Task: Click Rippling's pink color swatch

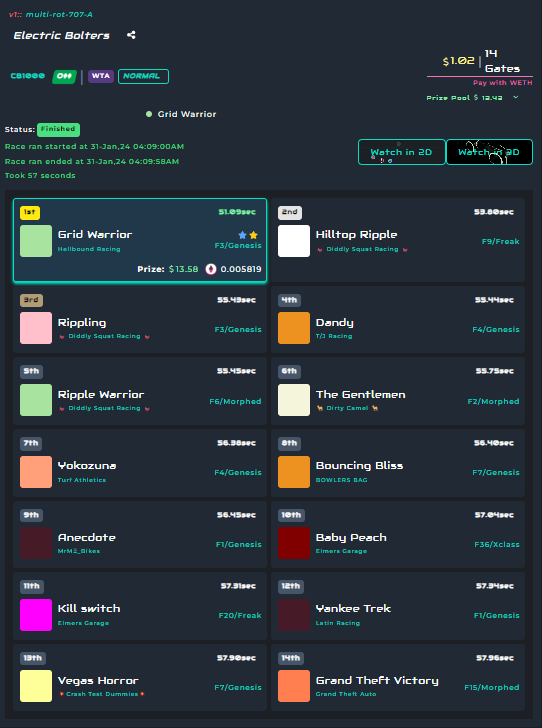Action: [36, 328]
